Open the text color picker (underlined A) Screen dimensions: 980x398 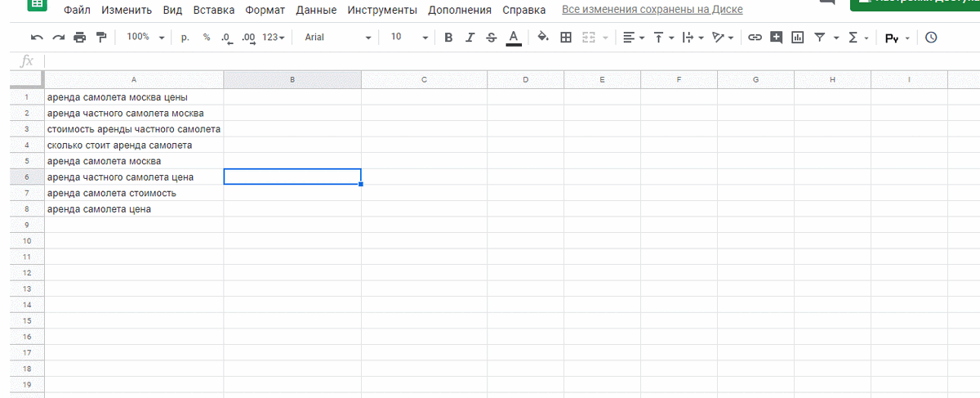click(x=514, y=38)
